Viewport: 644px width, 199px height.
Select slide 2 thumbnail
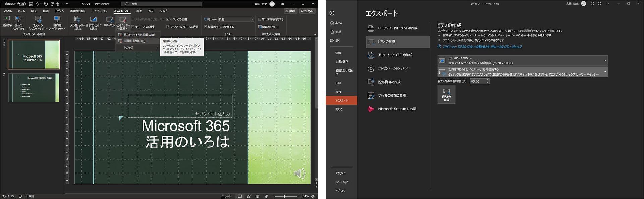[x=34, y=88]
